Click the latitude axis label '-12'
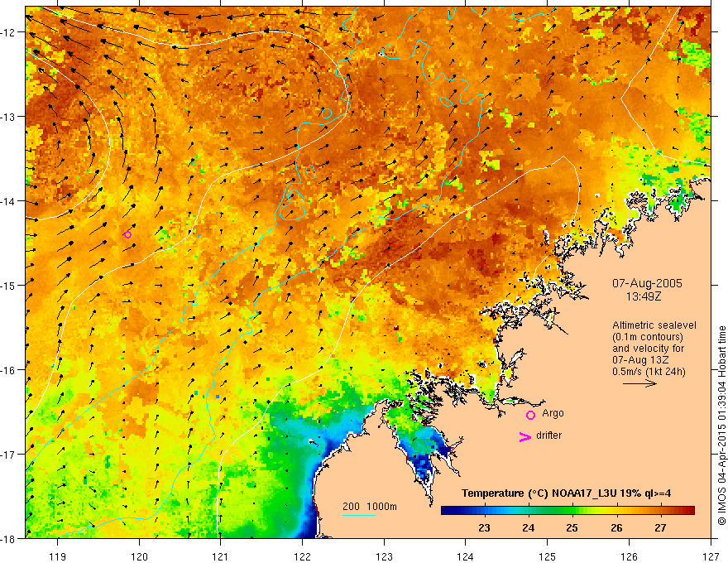The height and width of the screenshot is (563, 728). click(x=9, y=32)
